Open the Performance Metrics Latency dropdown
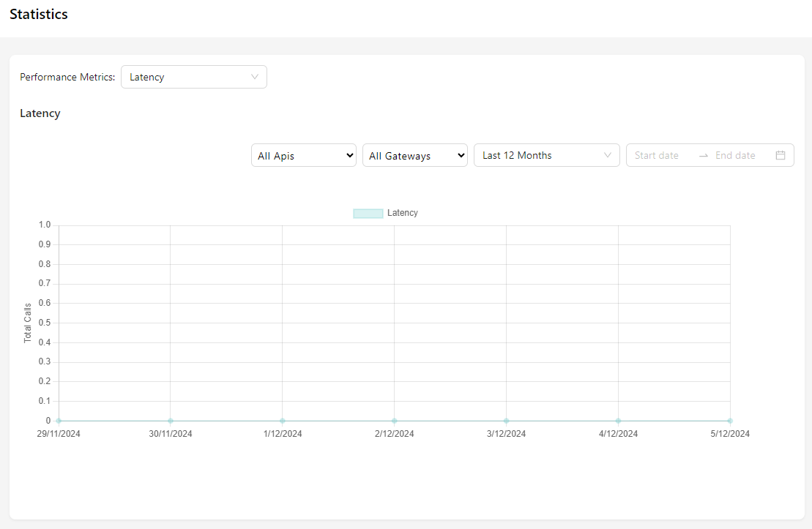The height and width of the screenshot is (529, 812). (193, 77)
